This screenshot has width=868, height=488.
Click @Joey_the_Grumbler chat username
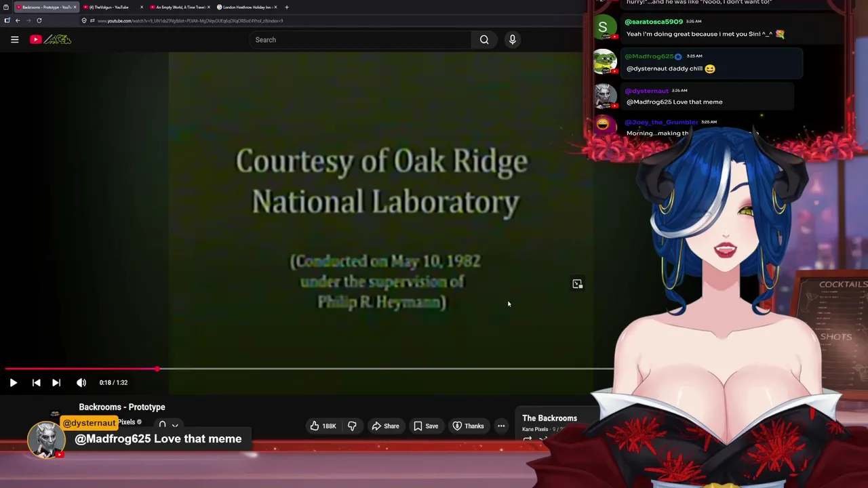(x=661, y=122)
